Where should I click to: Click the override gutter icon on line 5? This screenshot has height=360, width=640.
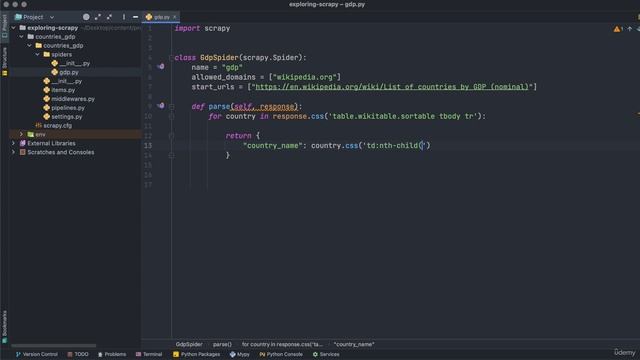pos(161,67)
